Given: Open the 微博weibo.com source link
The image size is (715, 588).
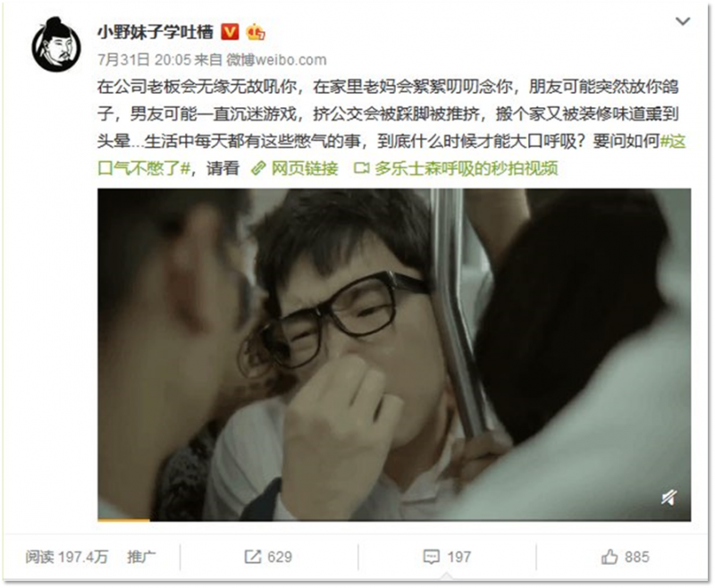Looking at the screenshot, I should click(276, 60).
